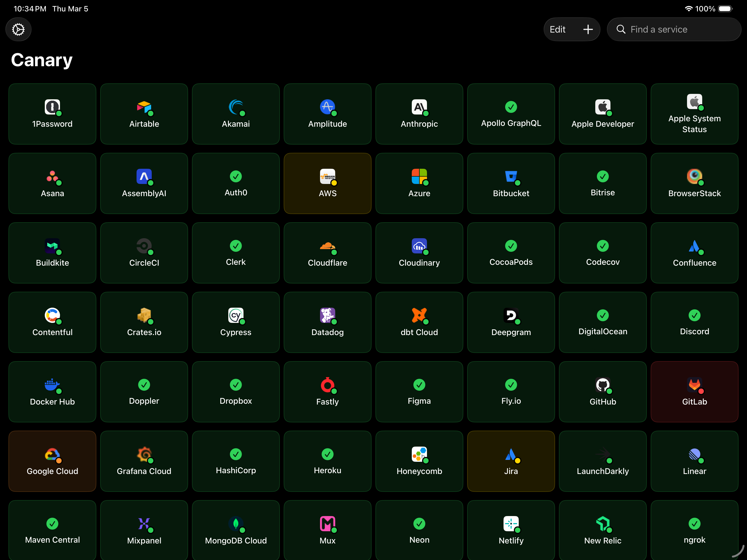Open Apple System Status card
747x560 pixels.
(x=694, y=114)
